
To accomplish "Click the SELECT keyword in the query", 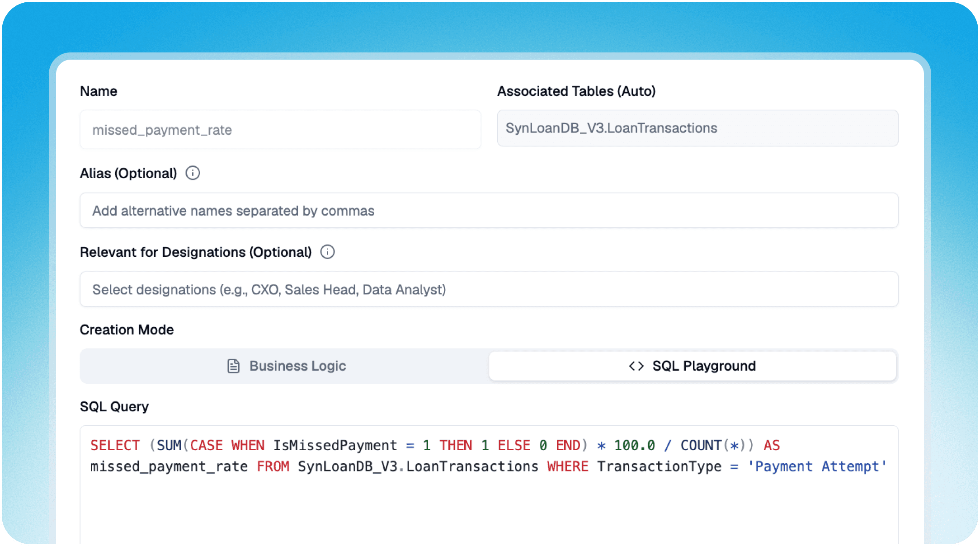I will point(115,445).
